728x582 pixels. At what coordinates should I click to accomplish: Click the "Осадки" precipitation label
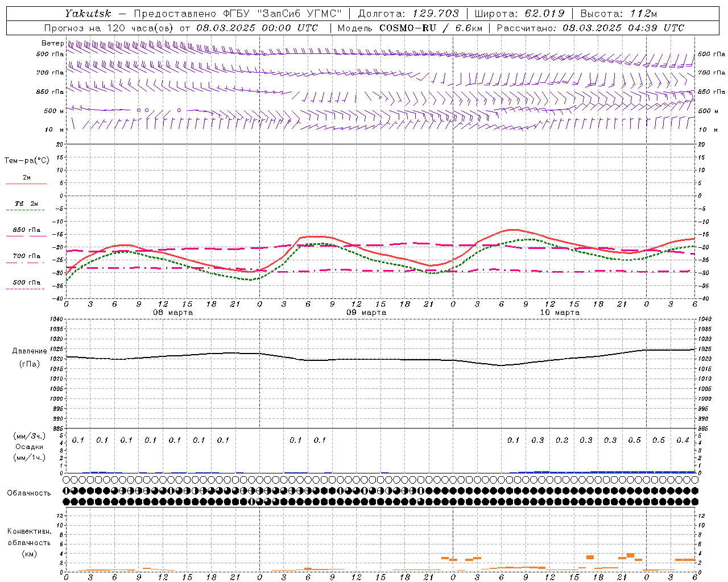tap(30, 447)
